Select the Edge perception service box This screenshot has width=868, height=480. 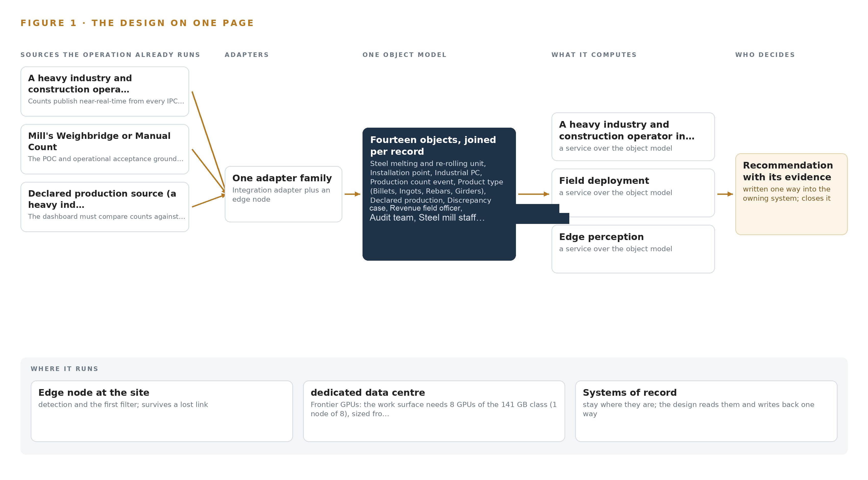(633, 249)
